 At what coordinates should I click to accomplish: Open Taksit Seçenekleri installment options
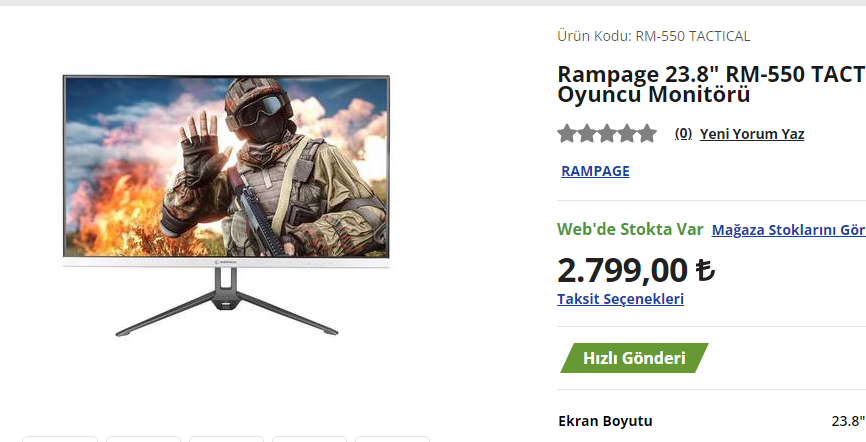click(620, 299)
